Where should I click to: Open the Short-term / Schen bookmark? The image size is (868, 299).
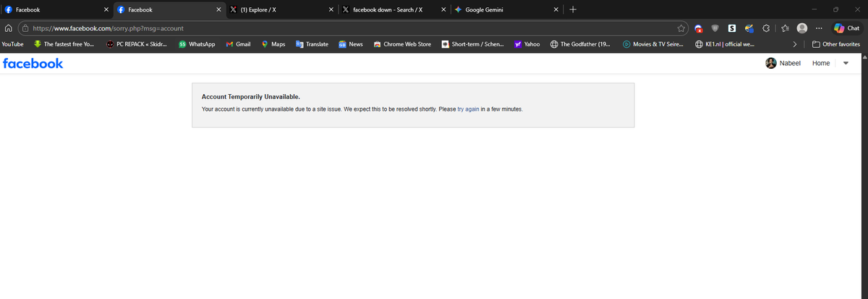[473, 44]
